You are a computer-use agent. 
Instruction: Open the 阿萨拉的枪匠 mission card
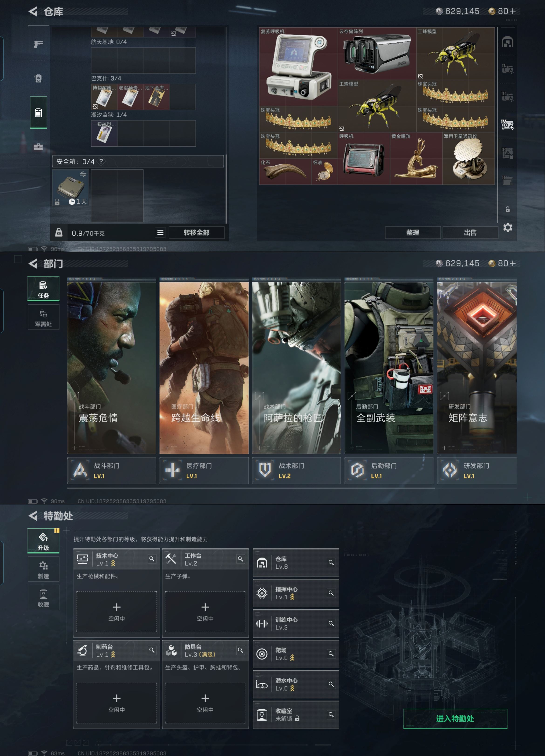point(296,368)
